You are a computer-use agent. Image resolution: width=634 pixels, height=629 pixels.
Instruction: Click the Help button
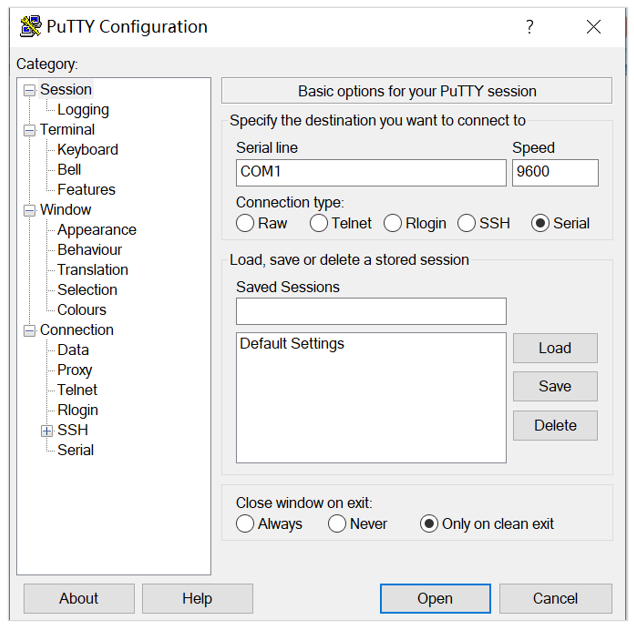197,598
